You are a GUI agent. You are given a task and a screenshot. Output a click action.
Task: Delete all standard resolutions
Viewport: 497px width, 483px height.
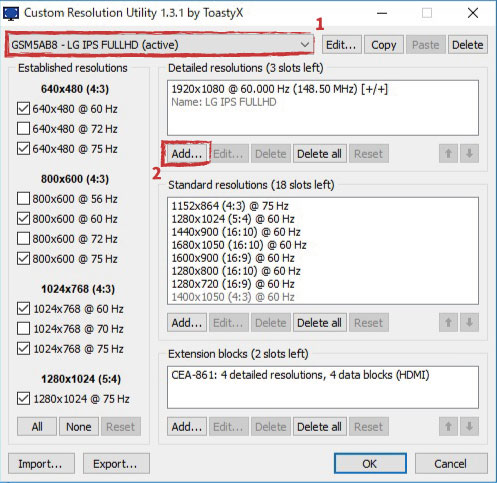[x=319, y=323]
